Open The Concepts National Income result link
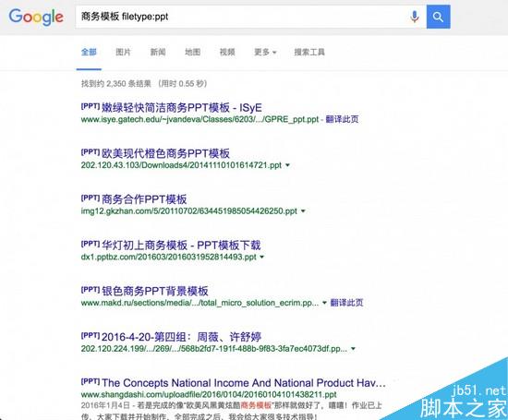The height and width of the screenshot is (420, 508). coord(244,383)
